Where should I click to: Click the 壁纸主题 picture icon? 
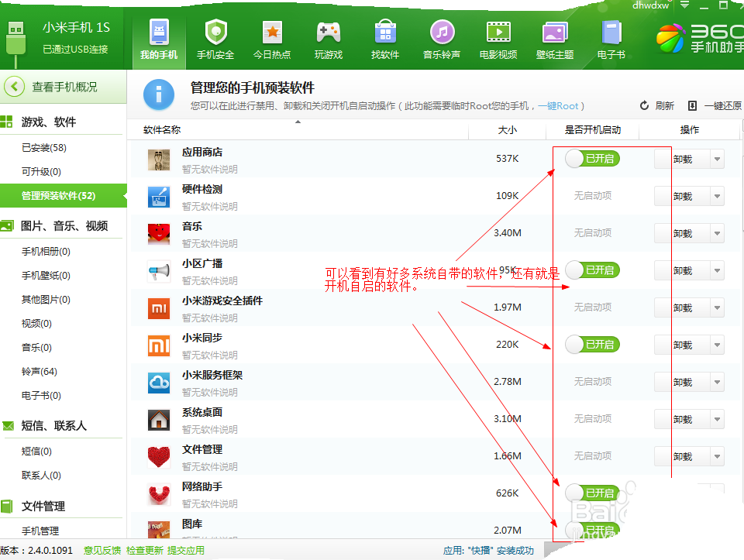[x=555, y=33]
